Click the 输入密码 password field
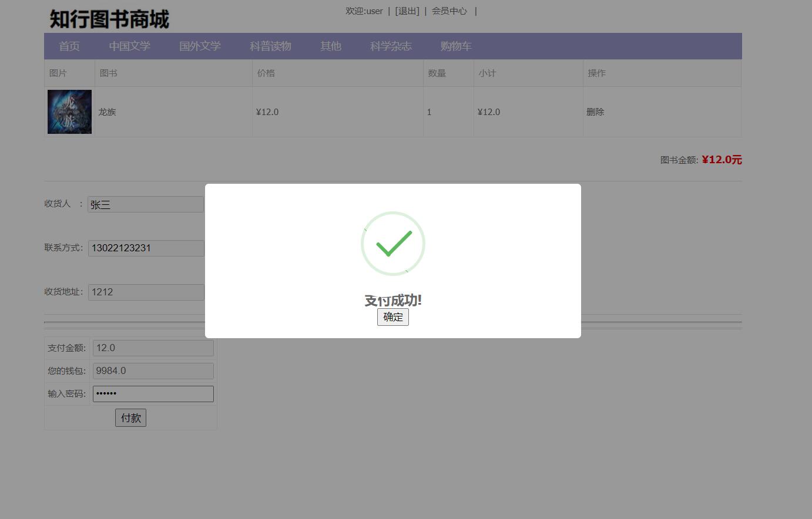 coord(153,393)
